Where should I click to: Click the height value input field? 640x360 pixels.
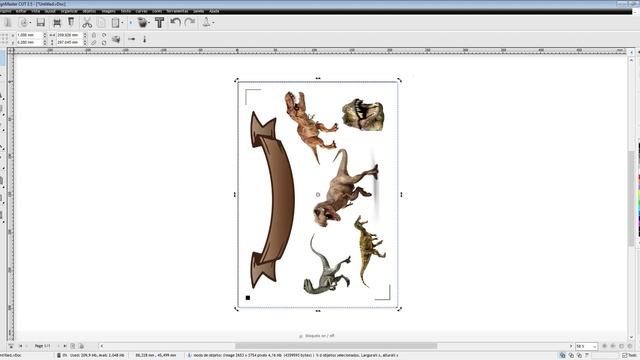tap(69, 42)
